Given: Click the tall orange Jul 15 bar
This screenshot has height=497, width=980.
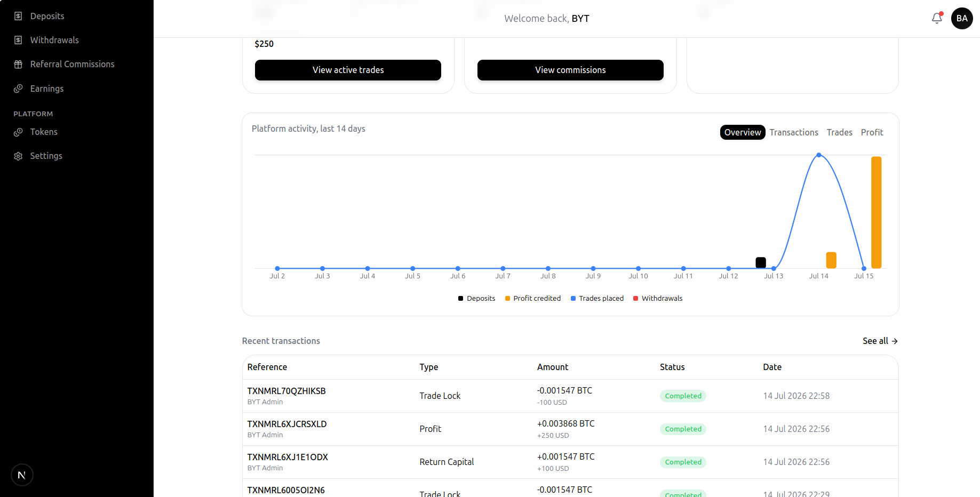Looking at the screenshot, I should 876,212.
